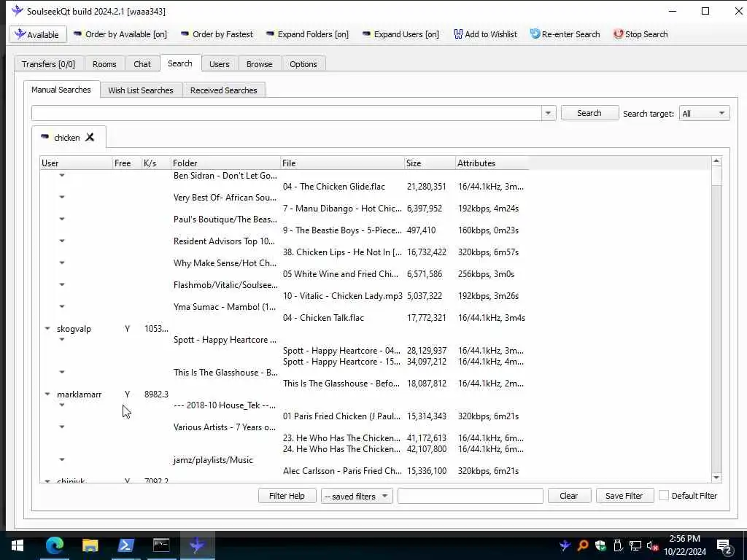The height and width of the screenshot is (560, 747).
Task: Collapse Resident Advisors Top 10 folder
Action: [62, 241]
